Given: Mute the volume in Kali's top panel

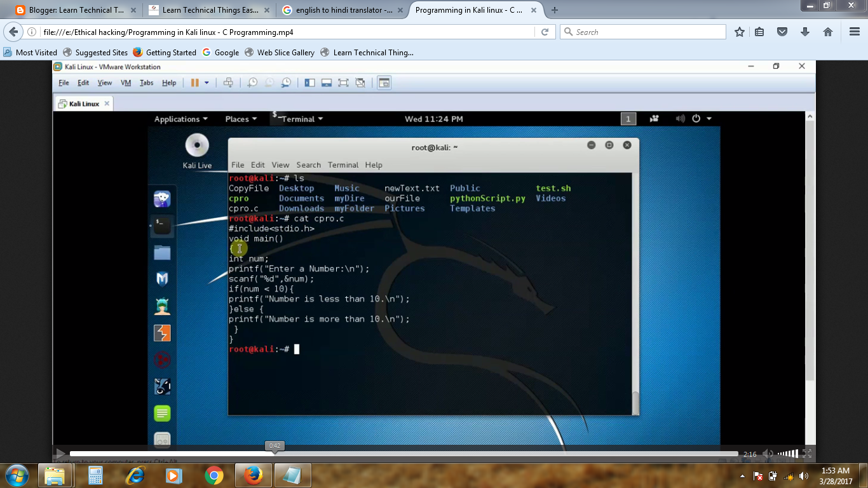Looking at the screenshot, I should [679, 119].
